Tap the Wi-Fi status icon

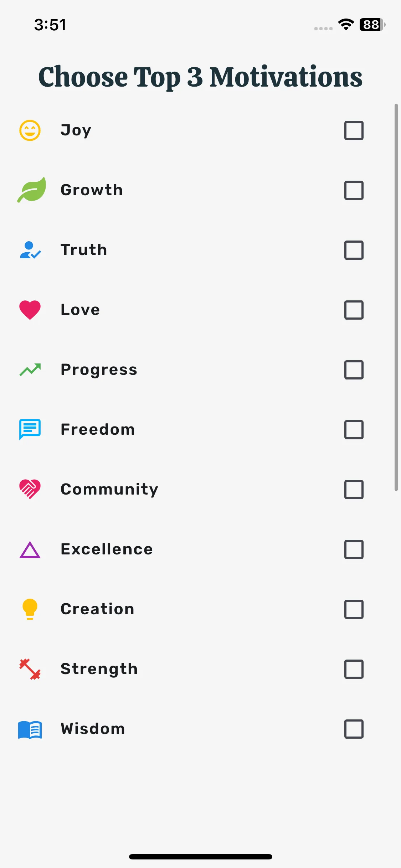pos(346,25)
